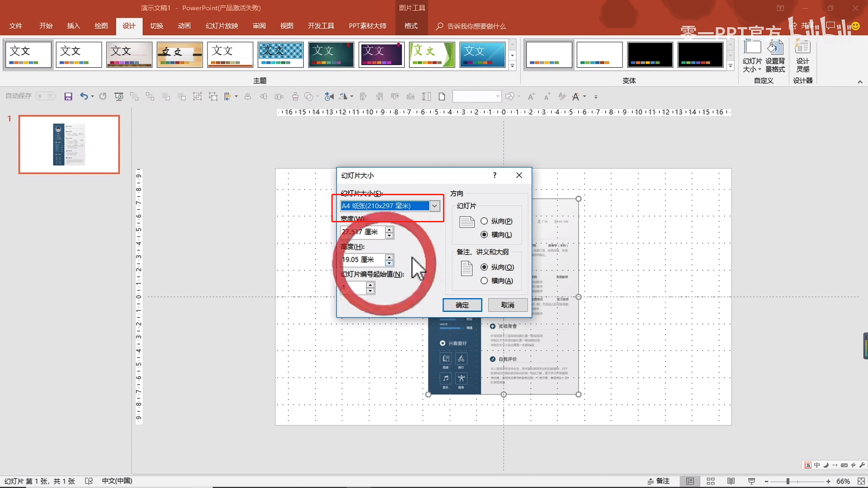Switch to the 视图 View tab
Screen dimensions: 868x488
[287, 26]
